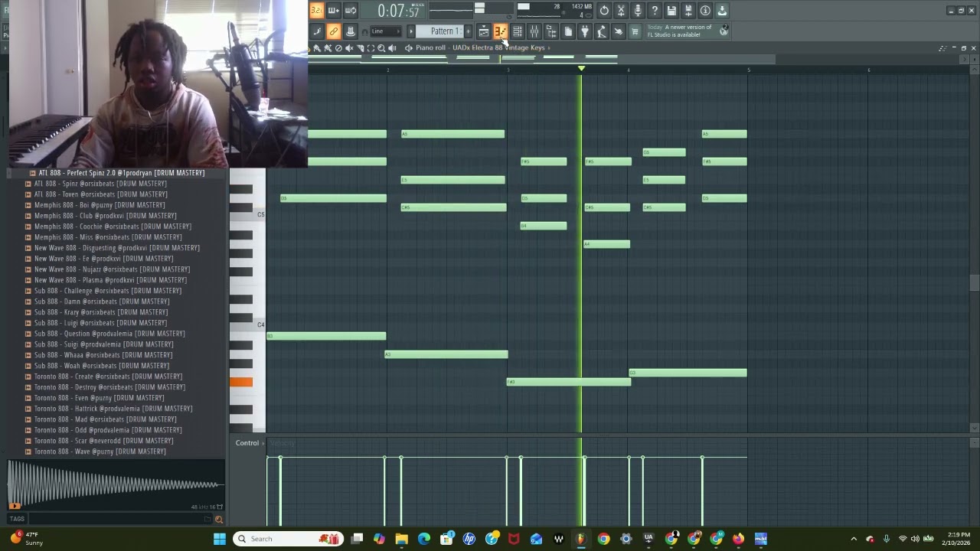Open the Line snap dropdown

[x=385, y=31]
